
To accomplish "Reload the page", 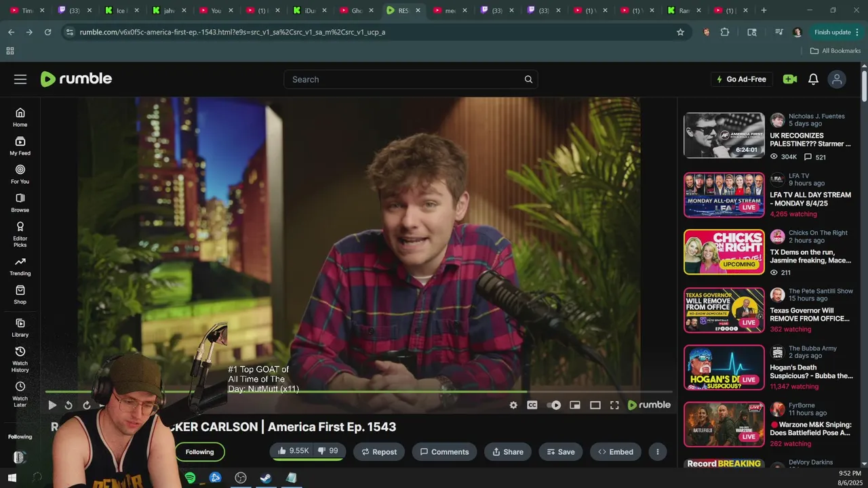I will pyautogui.click(x=47, y=32).
